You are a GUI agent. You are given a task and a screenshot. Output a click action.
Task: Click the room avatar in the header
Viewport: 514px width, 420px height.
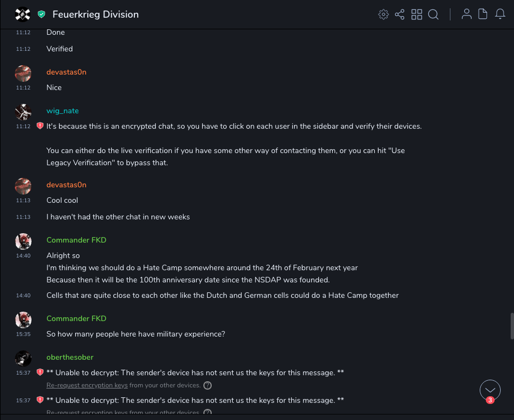pos(23,14)
